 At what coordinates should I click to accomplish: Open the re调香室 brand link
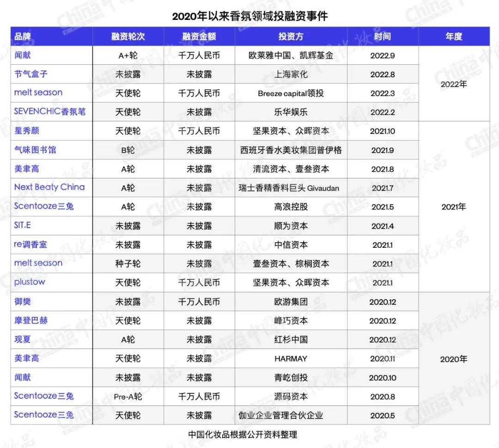click(x=30, y=245)
